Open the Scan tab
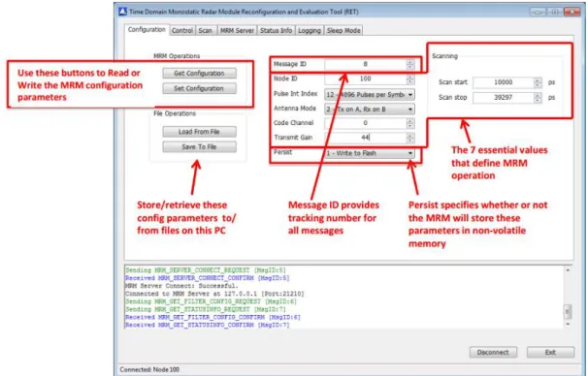Screen dimensions: 588x376 (x=205, y=31)
